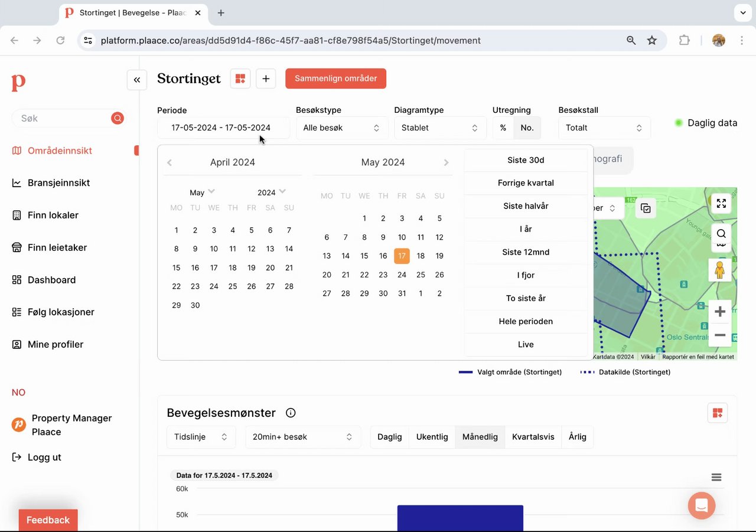The image size is (756, 532).
Task: Select the Street View pegman icon
Action: (x=719, y=270)
